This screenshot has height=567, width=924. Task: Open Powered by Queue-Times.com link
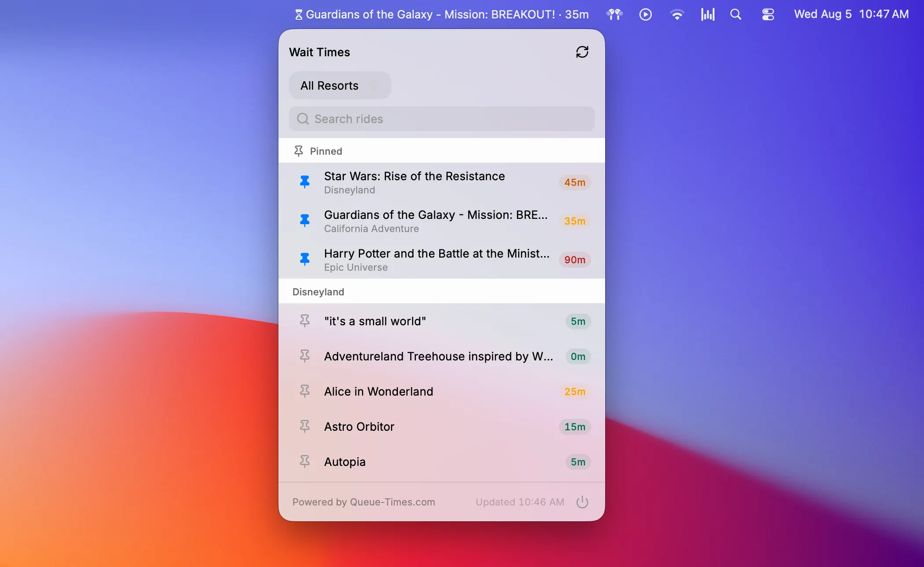364,502
